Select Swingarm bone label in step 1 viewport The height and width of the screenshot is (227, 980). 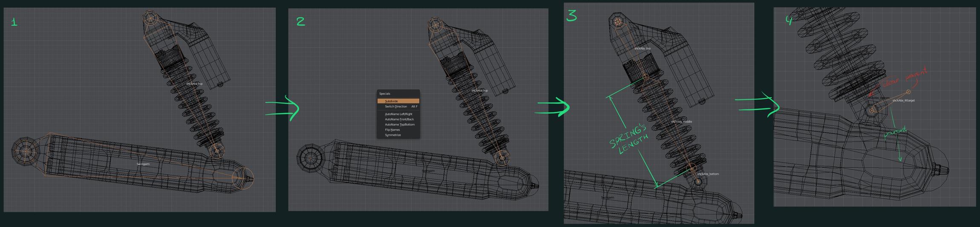click(x=143, y=164)
